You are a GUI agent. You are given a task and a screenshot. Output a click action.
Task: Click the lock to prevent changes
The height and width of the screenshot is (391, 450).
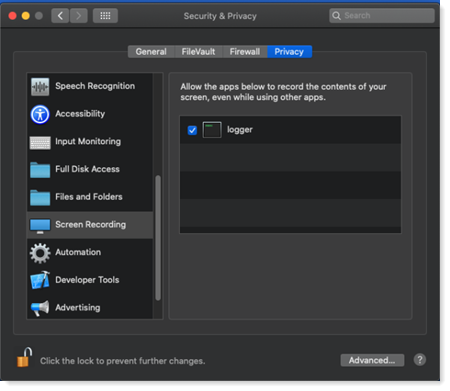pos(24,357)
